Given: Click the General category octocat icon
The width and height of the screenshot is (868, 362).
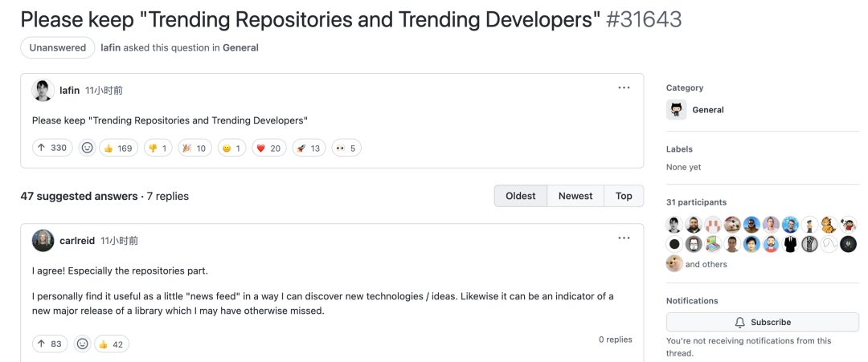Looking at the screenshot, I should click(677, 109).
